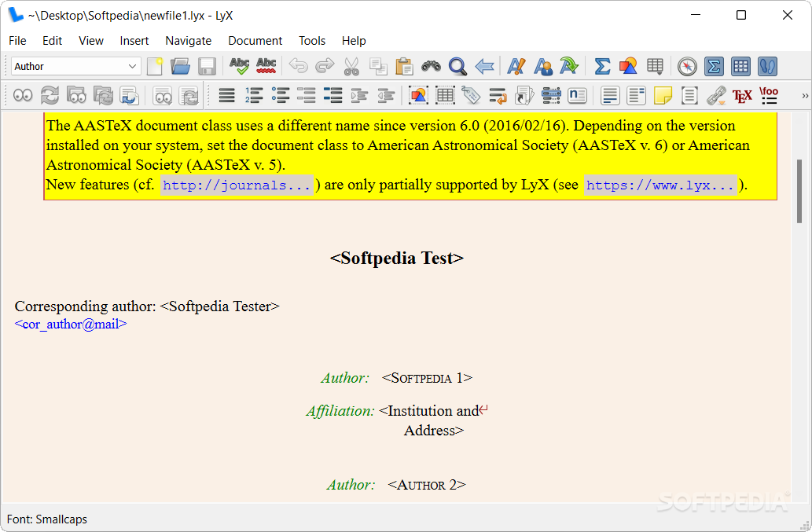The image size is (812, 532).
Task: Insert a table float icon
Action: click(445, 96)
